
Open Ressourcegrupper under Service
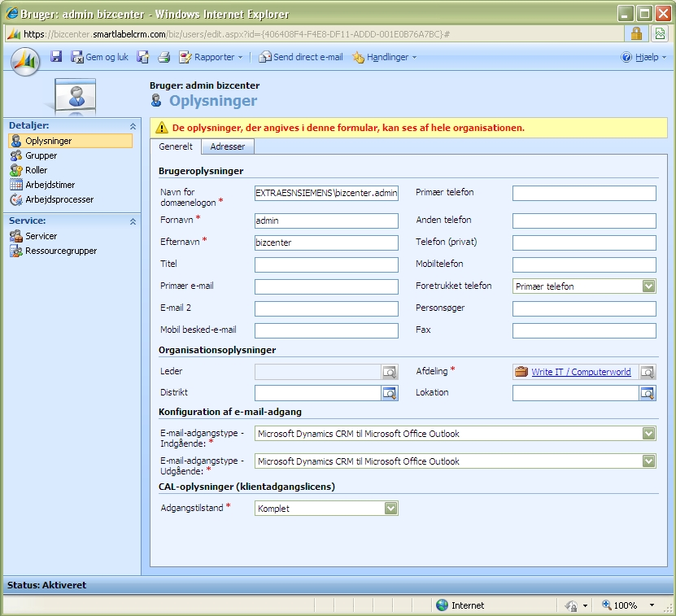coord(60,251)
